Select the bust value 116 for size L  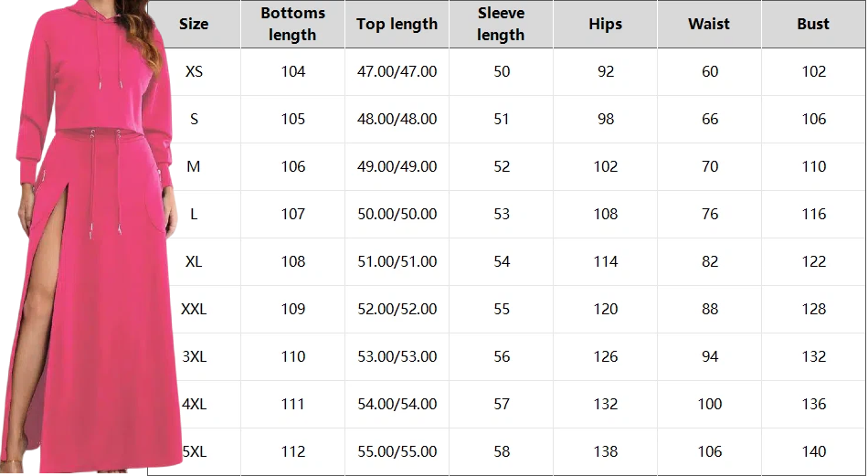[813, 214]
